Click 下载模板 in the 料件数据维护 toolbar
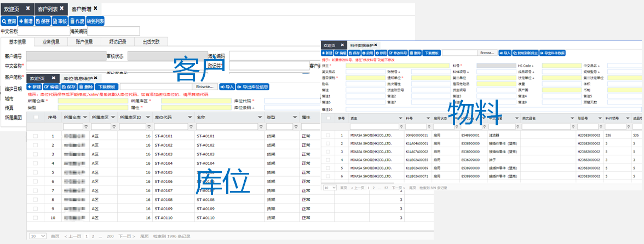The height and width of the screenshot is (244, 644). tap(432, 53)
